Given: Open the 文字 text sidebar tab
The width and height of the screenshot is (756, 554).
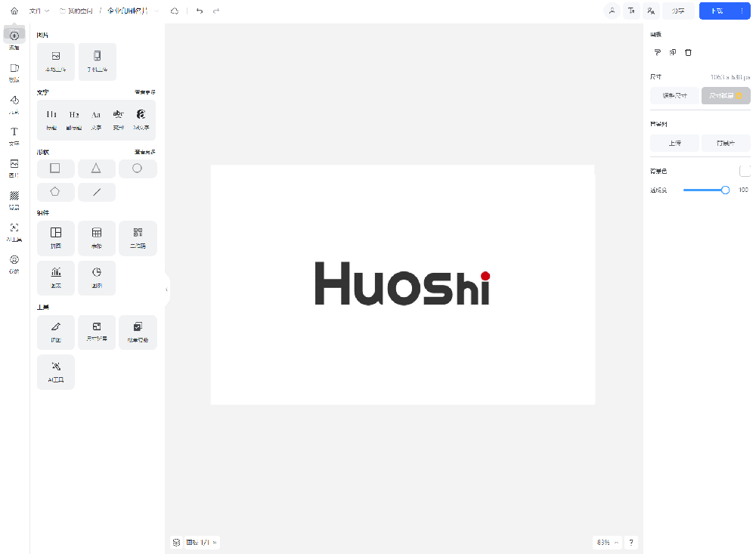Looking at the screenshot, I should pos(14,136).
